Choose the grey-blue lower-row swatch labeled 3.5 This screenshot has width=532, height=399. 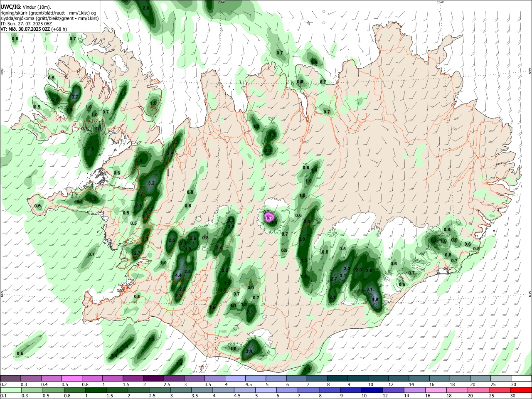[203, 390]
